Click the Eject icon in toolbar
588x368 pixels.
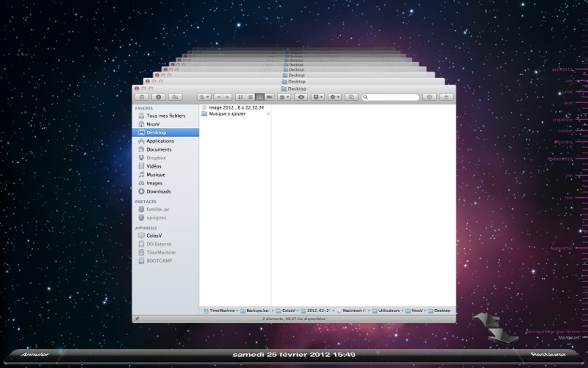click(x=446, y=97)
